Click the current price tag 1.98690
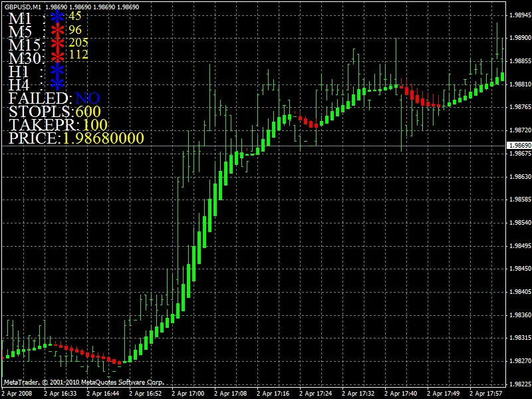532x399 pixels. pos(519,145)
